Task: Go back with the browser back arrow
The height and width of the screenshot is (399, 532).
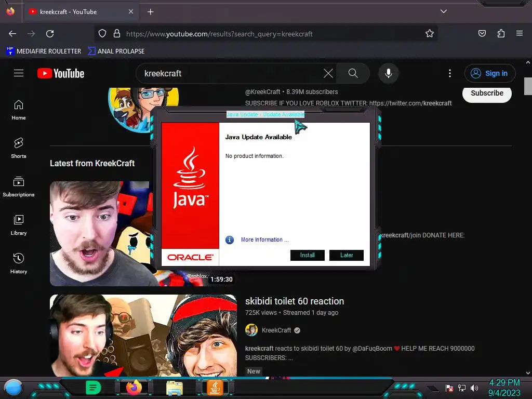Action: [12, 34]
